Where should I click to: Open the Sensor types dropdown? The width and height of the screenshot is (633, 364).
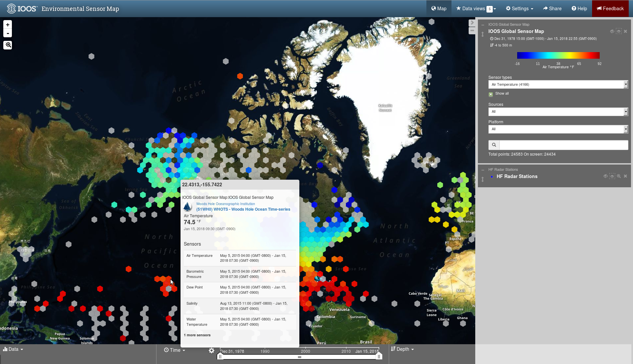pos(558,85)
